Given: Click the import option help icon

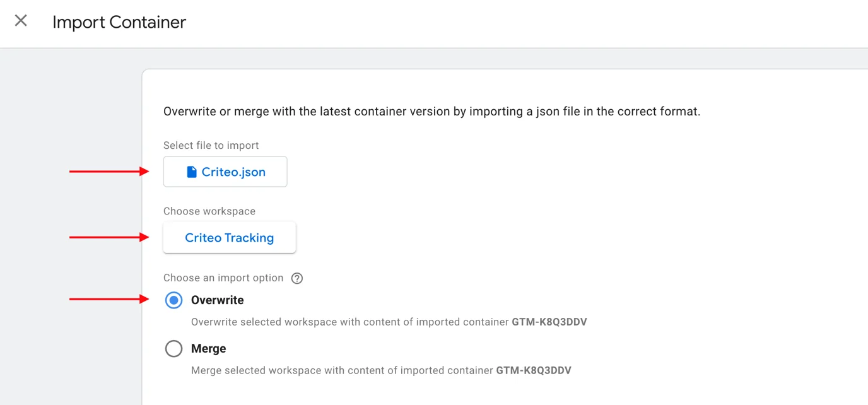Looking at the screenshot, I should coord(297,278).
